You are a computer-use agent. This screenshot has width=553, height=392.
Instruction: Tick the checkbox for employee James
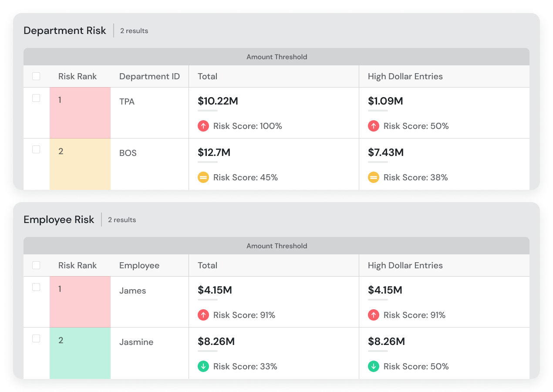[36, 287]
